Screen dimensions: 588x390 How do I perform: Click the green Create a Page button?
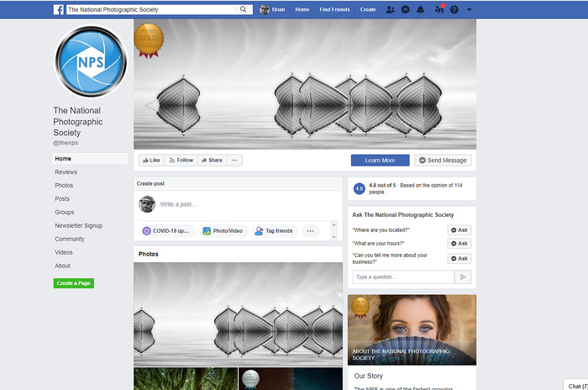(x=74, y=283)
